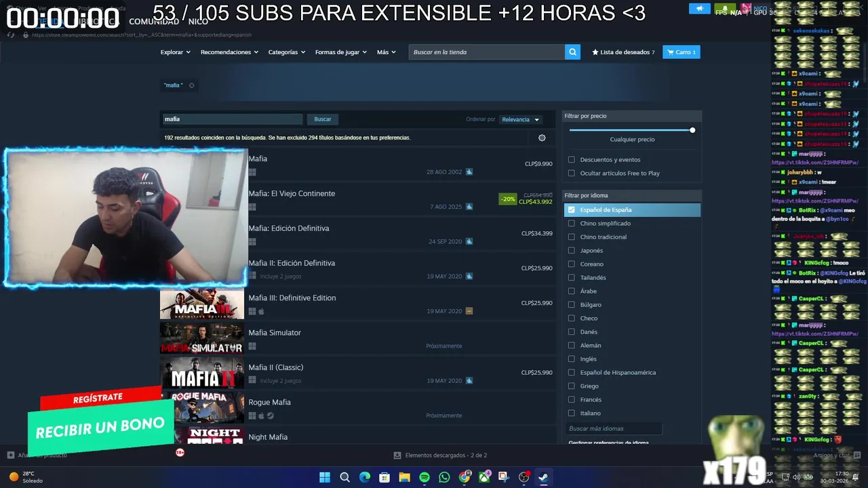This screenshot has width=868, height=488.
Task: Open the search preferences gear icon
Action: (542, 138)
